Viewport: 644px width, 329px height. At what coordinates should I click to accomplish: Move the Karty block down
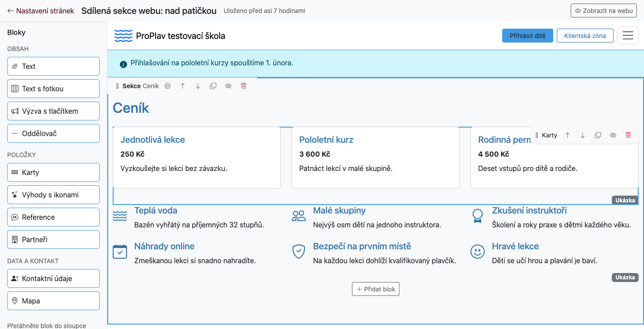click(x=583, y=135)
